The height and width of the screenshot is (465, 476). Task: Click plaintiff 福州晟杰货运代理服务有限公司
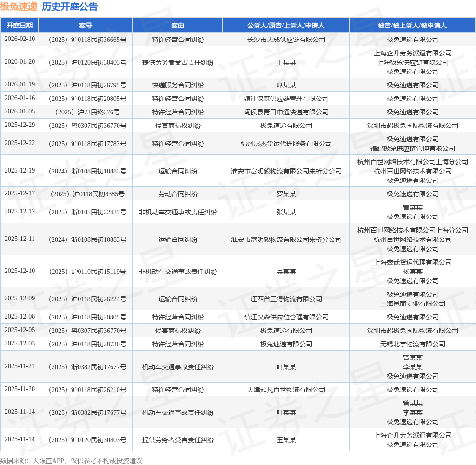(286, 144)
